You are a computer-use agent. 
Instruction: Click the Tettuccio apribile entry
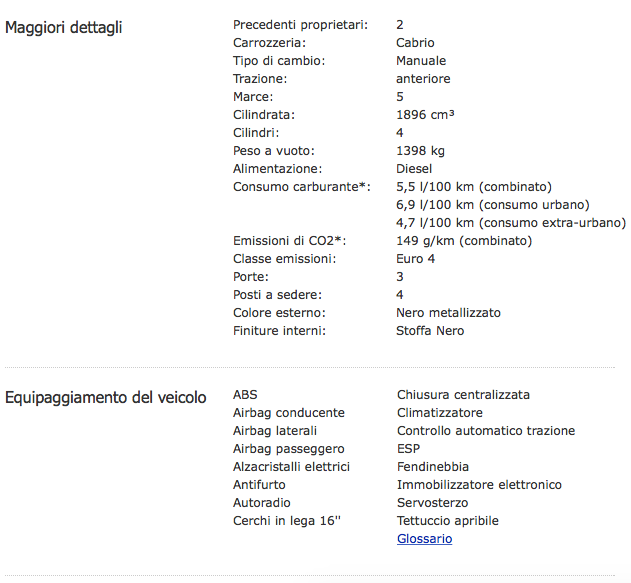click(x=447, y=521)
